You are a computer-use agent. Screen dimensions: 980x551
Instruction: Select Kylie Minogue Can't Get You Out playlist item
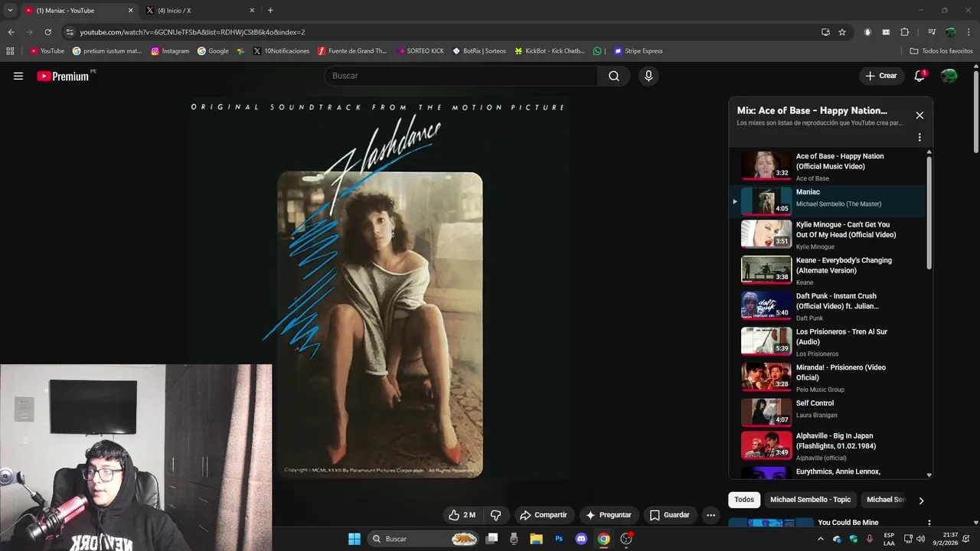(827, 235)
